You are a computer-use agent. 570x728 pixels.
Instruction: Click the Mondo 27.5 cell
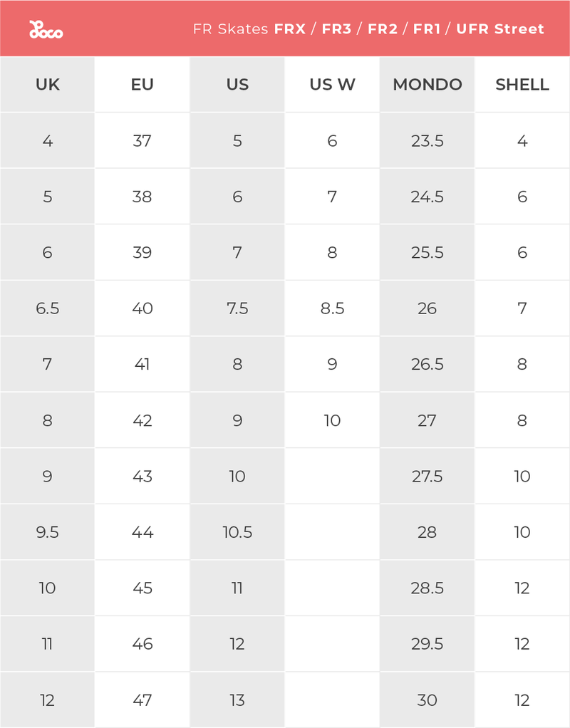coord(427,477)
